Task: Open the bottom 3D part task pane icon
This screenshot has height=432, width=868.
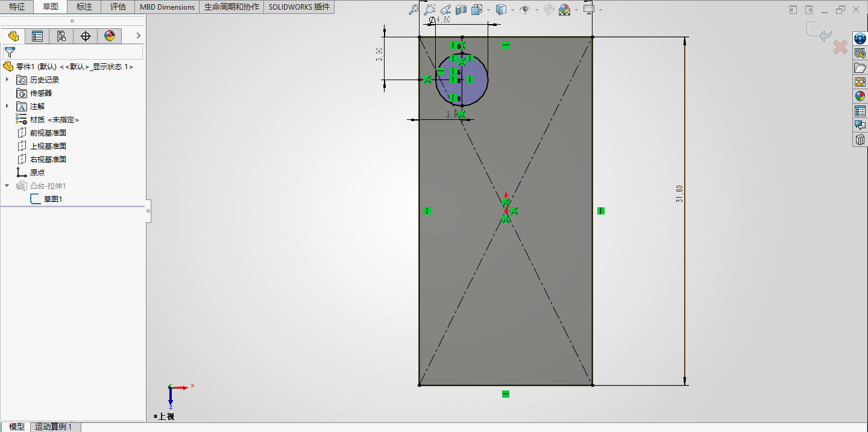Action: pos(860,140)
